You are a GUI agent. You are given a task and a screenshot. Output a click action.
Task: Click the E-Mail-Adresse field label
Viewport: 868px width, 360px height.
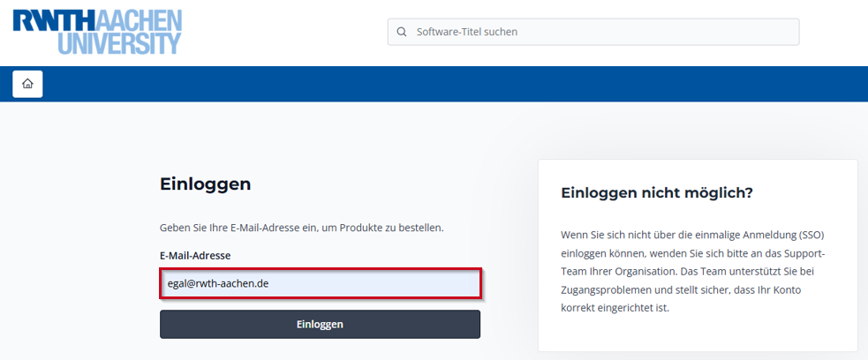[195, 256]
